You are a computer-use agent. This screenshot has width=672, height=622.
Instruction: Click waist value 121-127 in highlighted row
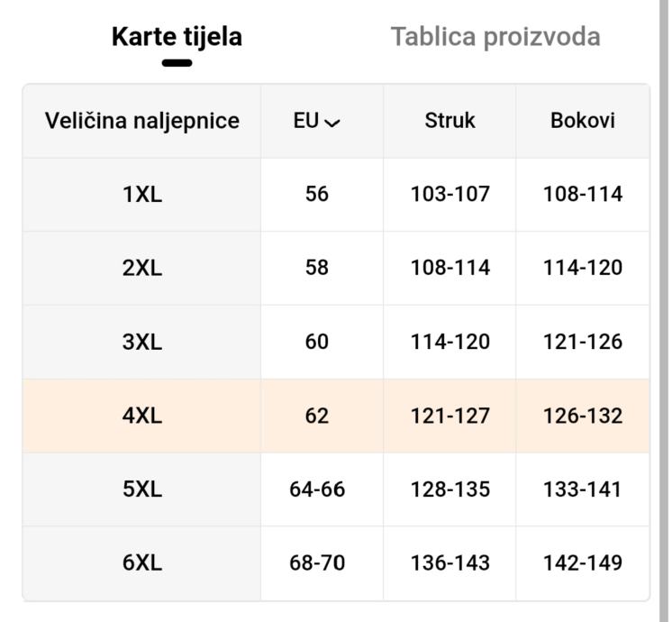pyautogui.click(x=450, y=416)
